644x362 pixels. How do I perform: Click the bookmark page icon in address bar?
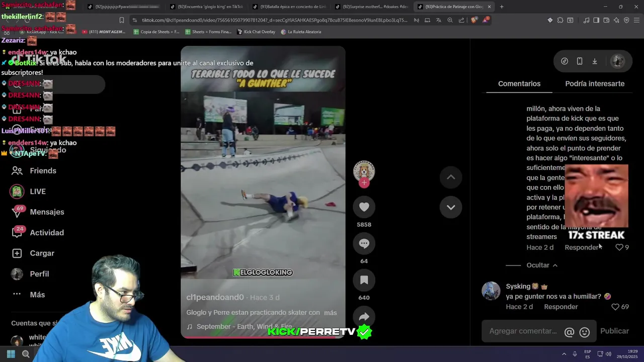(x=121, y=20)
